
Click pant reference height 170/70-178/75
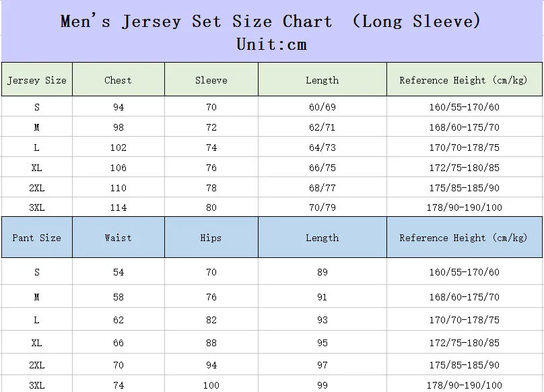tap(464, 320)
